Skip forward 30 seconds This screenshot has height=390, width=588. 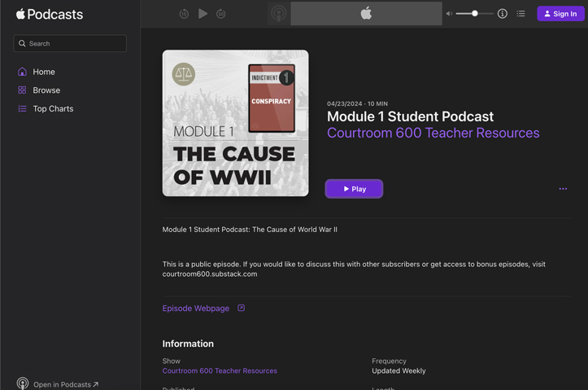pos(221,14)
